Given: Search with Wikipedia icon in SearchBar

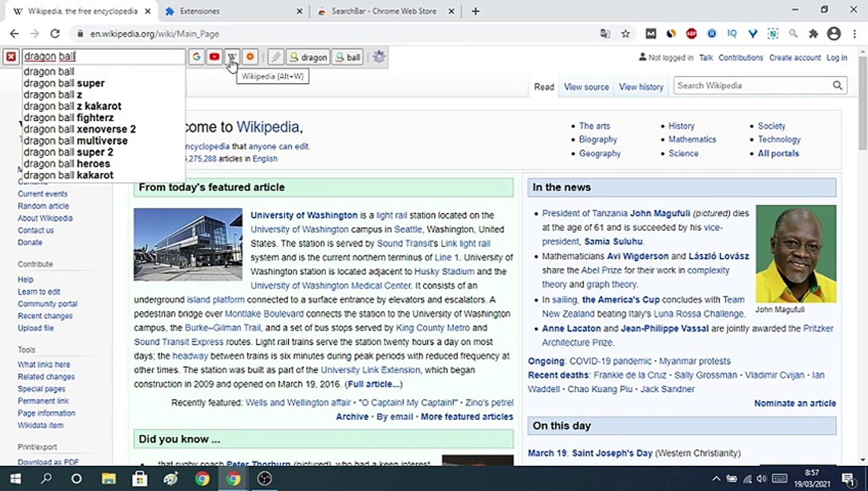Looking at the screenshot, I should click(x=232, y=57).
